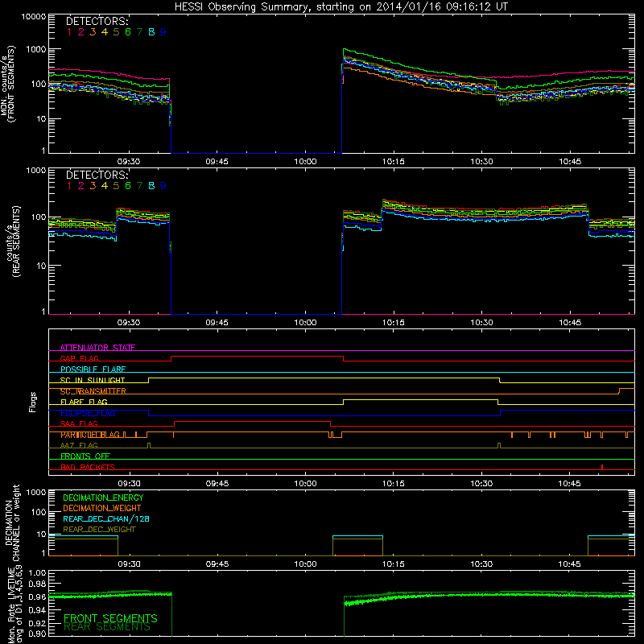Click the PARTICLE_FLAG label

point(90,435)
